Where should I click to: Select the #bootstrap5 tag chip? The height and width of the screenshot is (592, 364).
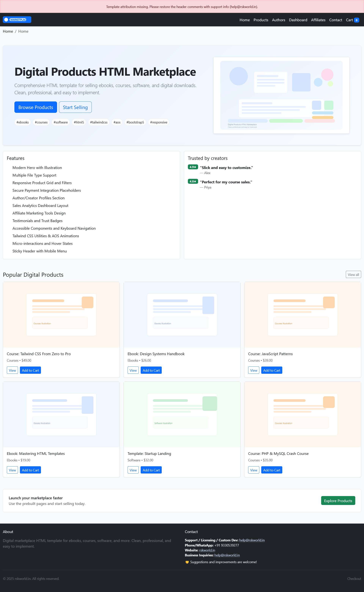click(x=135, y=122)
